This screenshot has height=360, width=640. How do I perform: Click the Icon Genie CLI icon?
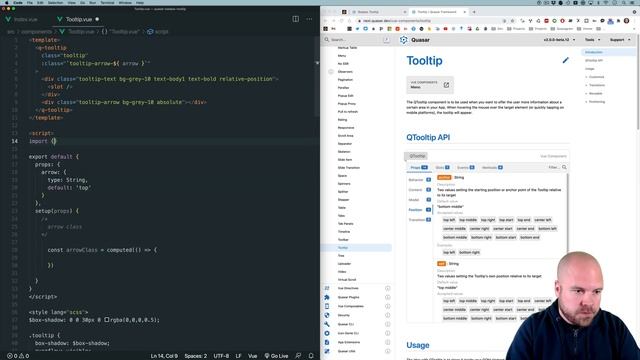[x=327, y=333]
